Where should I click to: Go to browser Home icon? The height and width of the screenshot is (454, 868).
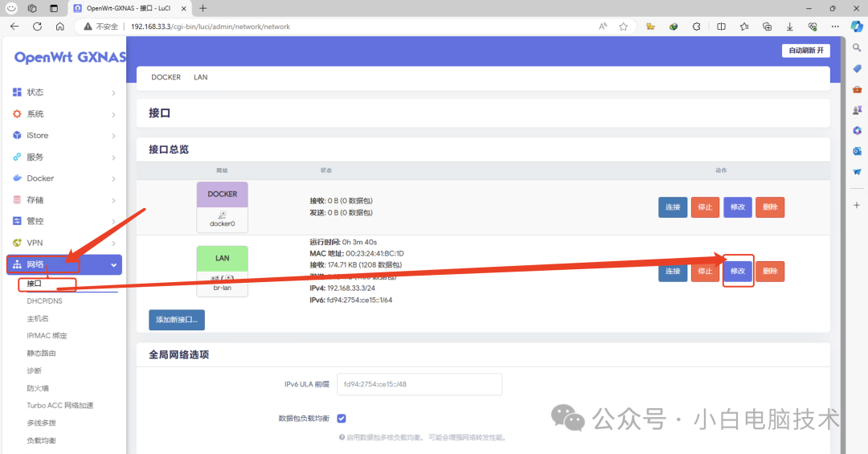[x=59, y=26]
